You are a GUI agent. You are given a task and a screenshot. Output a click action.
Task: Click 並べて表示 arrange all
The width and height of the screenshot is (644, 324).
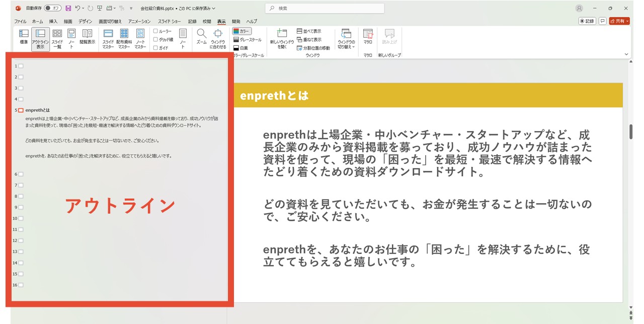[x=309, y=31]
